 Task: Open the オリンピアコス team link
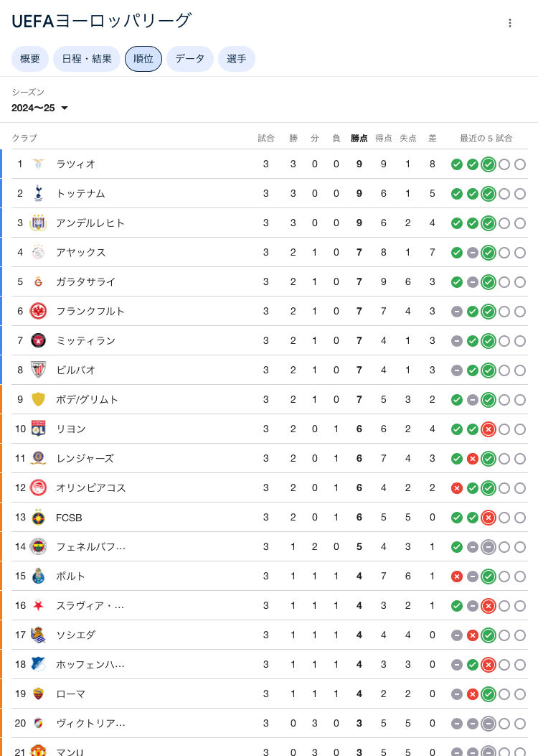pos(91,487)
